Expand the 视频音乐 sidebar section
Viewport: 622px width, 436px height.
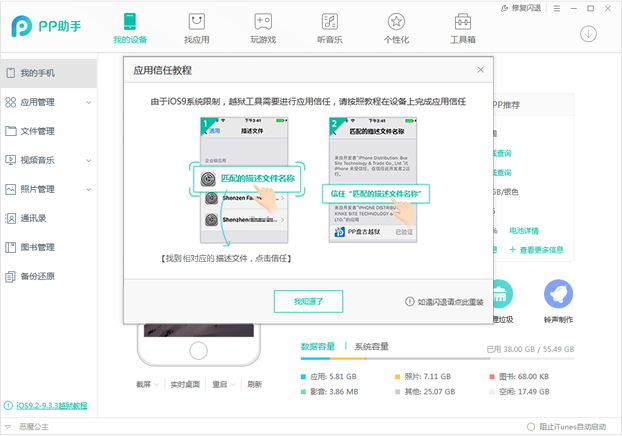88,160
